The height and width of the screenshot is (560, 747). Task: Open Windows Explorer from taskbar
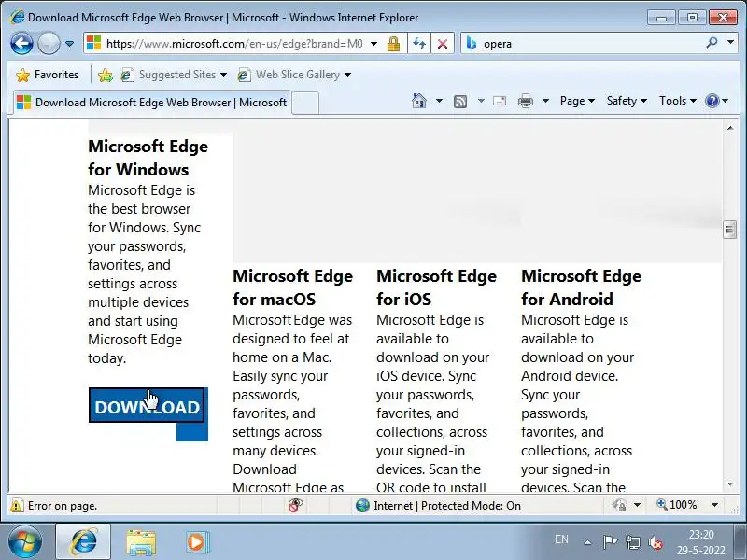(141, 542)
